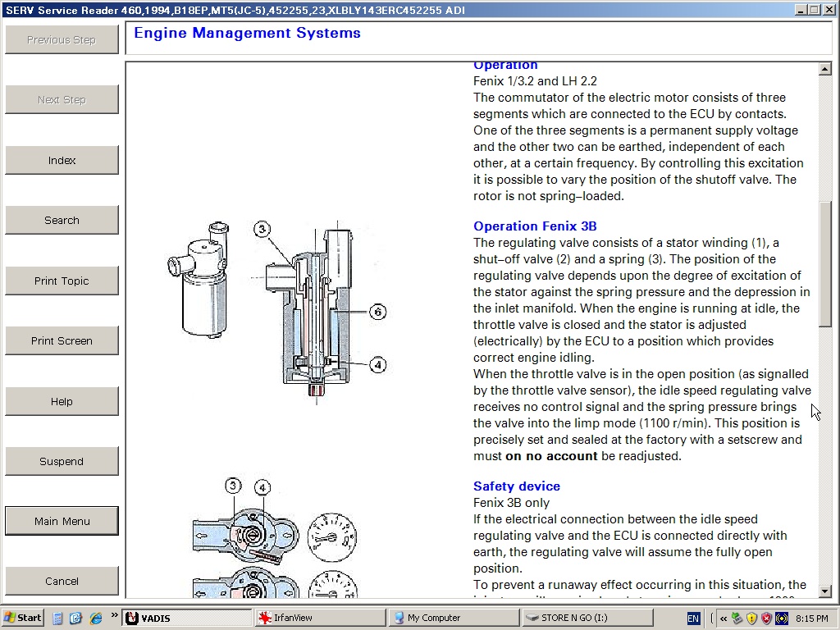Click scrollbar up arrow in document pane

coord(824,69)
